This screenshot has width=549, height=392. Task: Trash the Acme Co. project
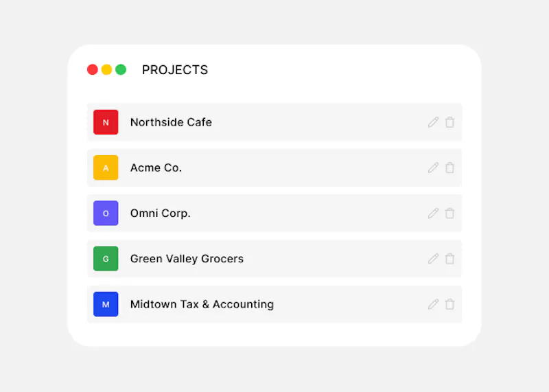(450, 168)
